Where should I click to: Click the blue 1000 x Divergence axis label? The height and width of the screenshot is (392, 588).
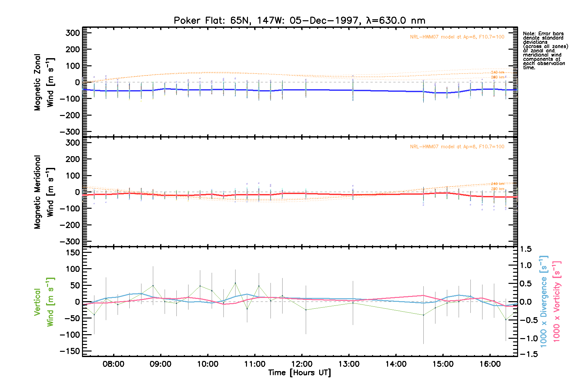pos(544,302)
